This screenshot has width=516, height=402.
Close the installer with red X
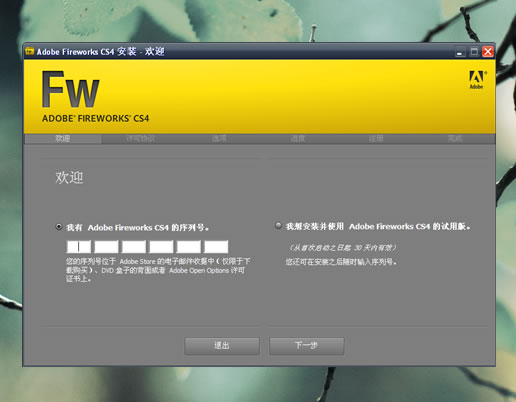coord(488,52)
